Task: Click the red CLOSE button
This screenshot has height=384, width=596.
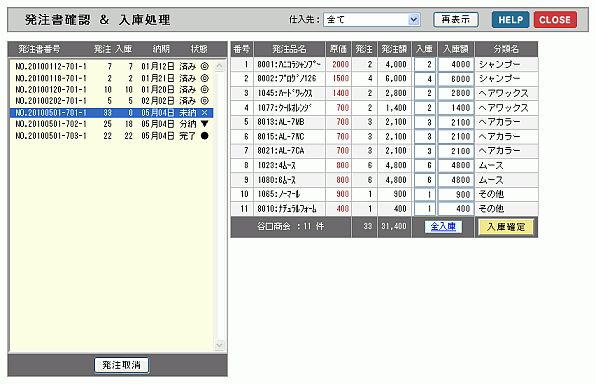Action: pos(555,20)
